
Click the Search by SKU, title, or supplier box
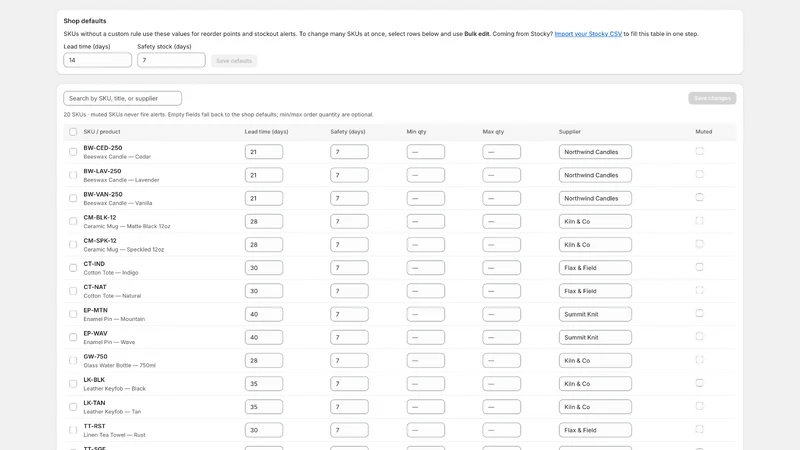coord(122,98)
